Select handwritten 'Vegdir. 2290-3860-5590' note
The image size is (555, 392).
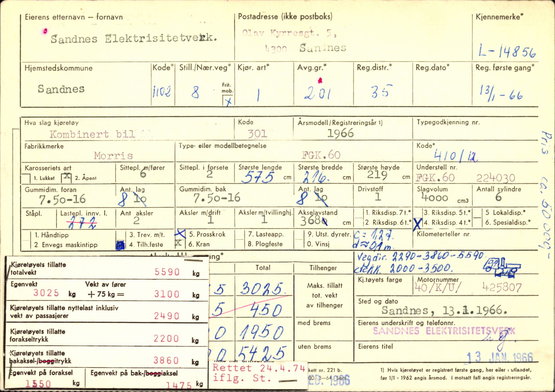420,256
